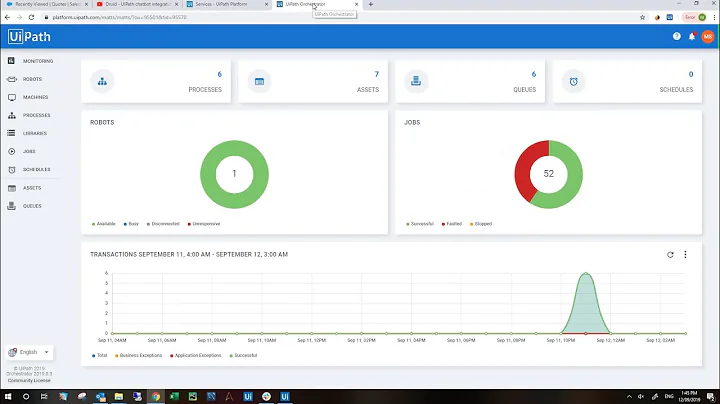Open the Jobs play icon in sidebar

coord(11,152)
